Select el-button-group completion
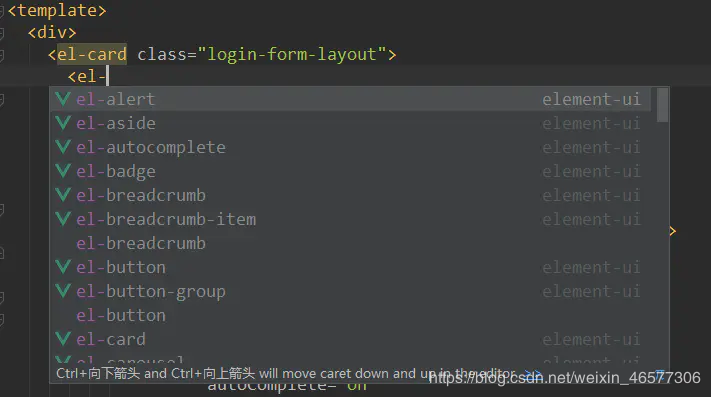Screen dimensions: 711x397 pos(351,291)
